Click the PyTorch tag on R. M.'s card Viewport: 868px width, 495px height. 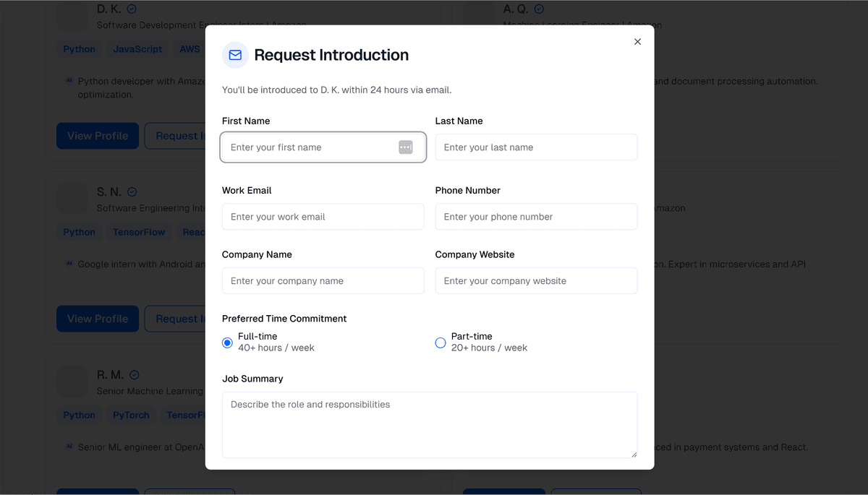(131, 415)
